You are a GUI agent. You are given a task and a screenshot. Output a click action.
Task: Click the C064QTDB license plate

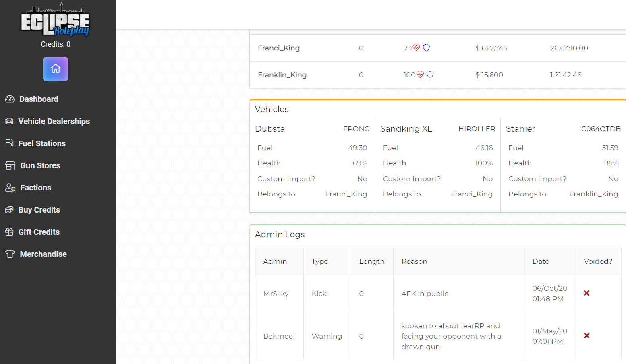(601, 129)
